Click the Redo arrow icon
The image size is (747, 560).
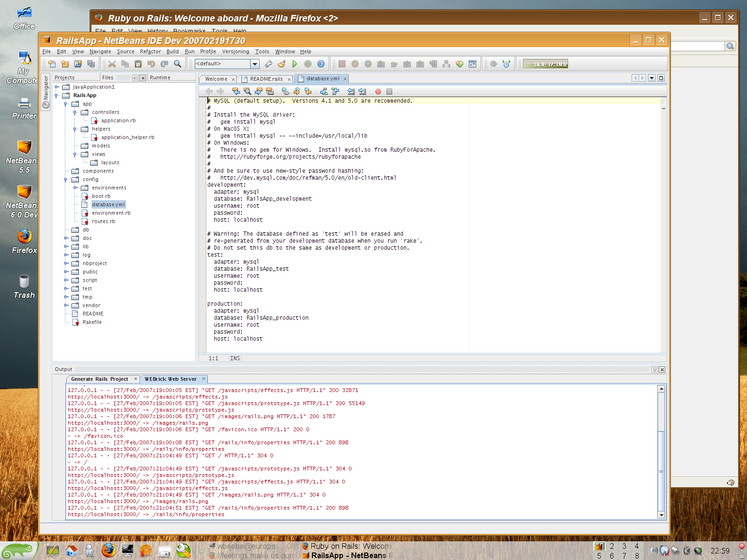(164, 64)
